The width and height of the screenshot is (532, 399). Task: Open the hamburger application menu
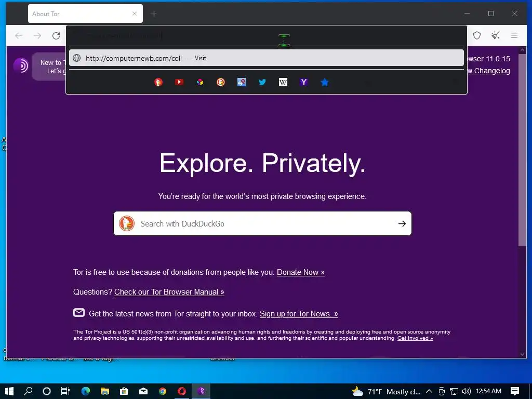[514, 35]
